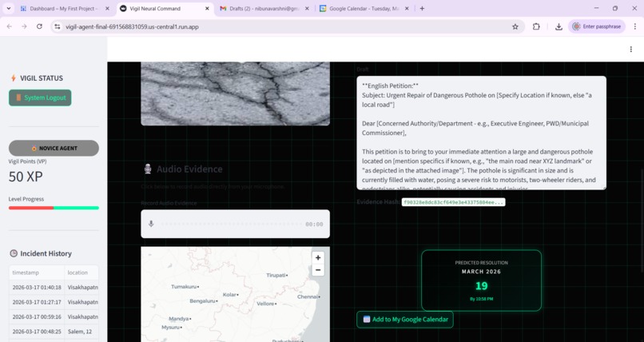The width and height of the screenshot is (644, 342).
Task: Click the System Logout button
Action: [40, 97]
